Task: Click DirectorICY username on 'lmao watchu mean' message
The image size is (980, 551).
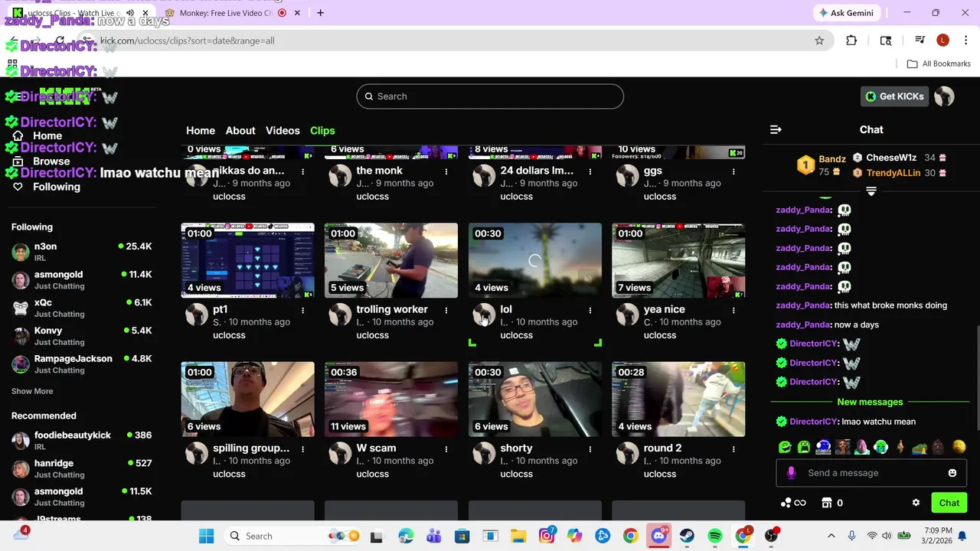Action: coord(814,422)
